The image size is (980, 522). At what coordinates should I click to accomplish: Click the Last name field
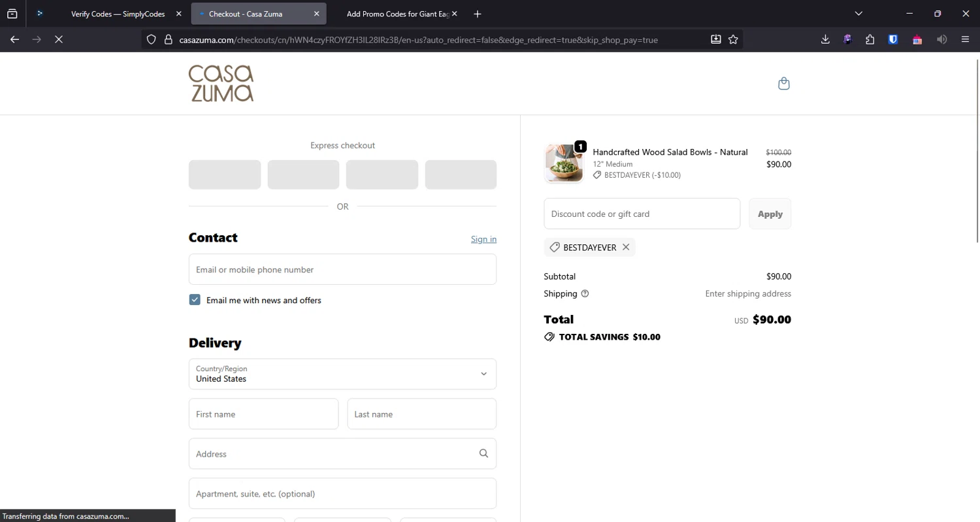pos(422,414)
